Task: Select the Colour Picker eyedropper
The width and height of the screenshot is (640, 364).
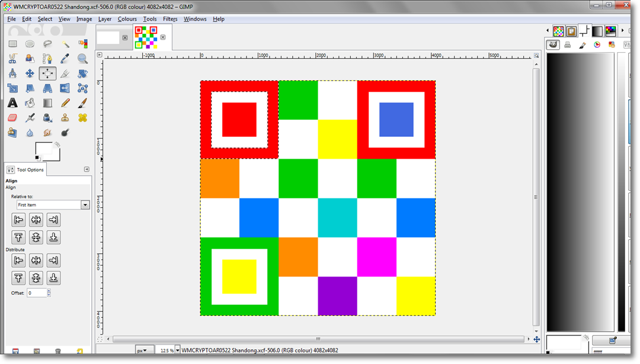Action: click(x=65, y=59)
